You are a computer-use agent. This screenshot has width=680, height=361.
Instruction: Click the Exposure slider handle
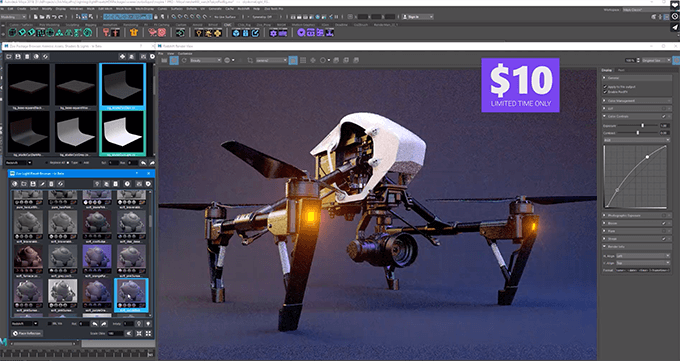coord(642,126)
